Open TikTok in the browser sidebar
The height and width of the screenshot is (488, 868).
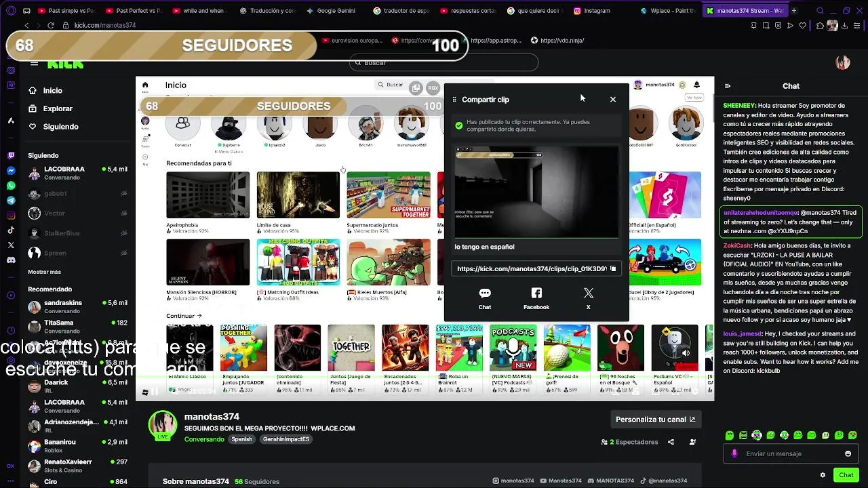pos(11,230)
